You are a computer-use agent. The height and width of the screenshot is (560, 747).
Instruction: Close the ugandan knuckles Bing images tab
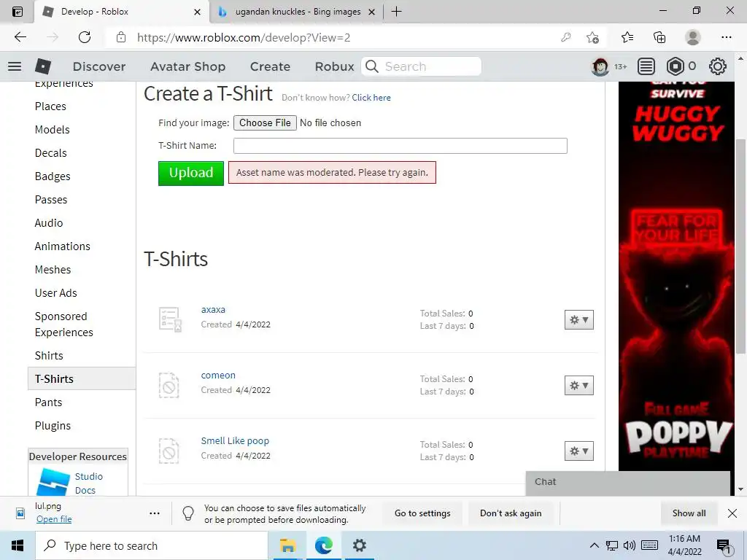coord(372,12)
